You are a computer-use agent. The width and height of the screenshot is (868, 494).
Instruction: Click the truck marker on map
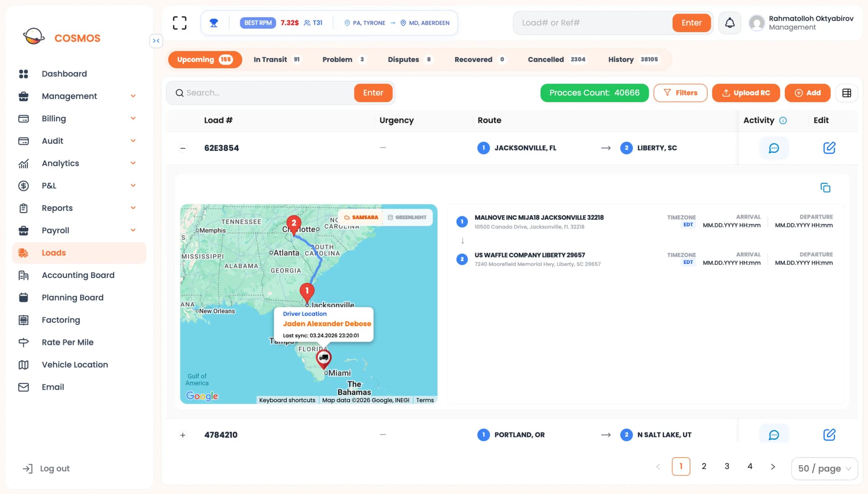point(323,358)
